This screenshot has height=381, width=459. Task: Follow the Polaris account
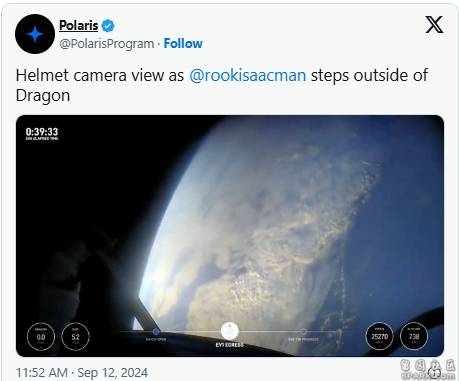183,44
